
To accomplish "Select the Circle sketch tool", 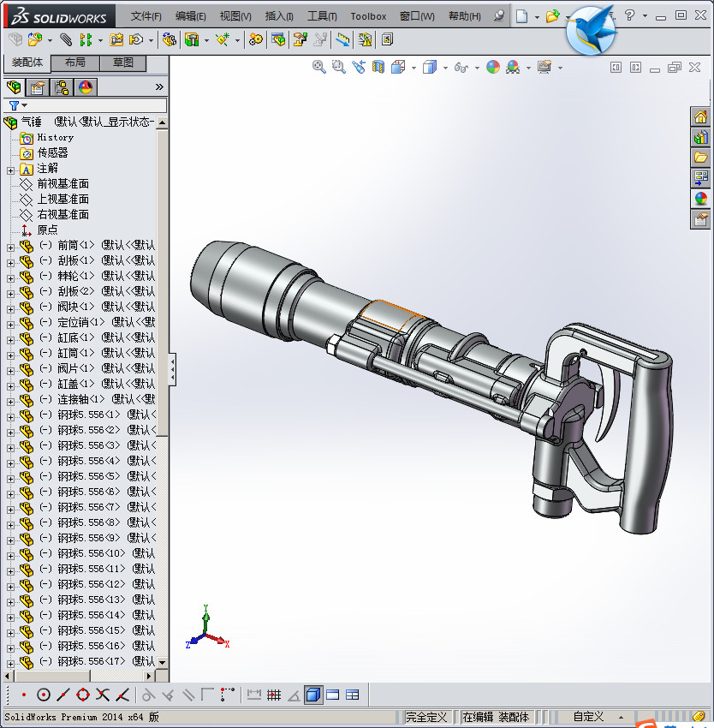I will tap(43, 695).
